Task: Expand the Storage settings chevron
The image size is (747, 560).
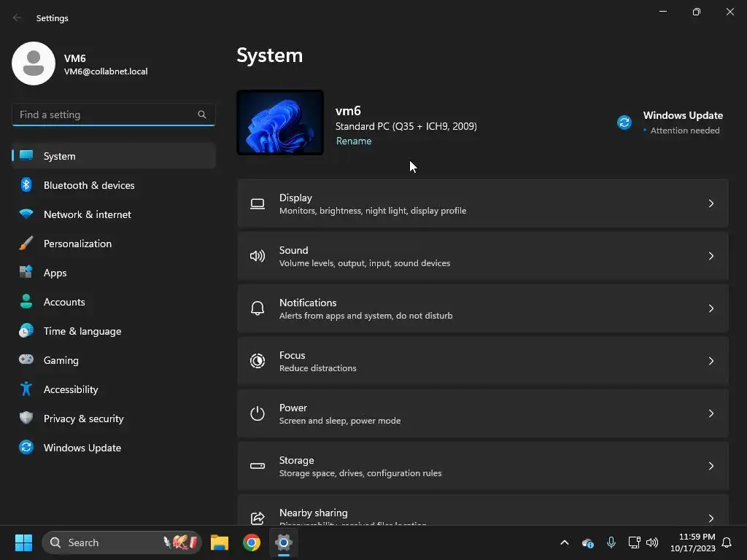Action: click(711, 466)
